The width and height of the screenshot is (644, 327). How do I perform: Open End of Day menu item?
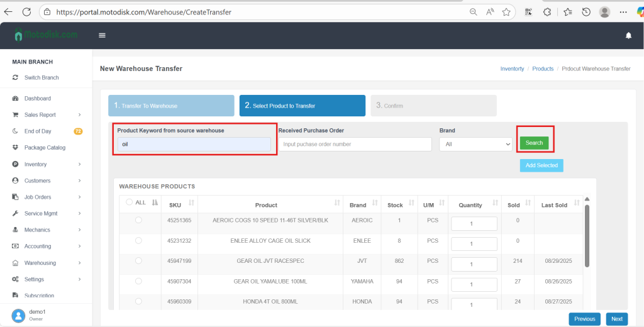[x=38, y=131]
